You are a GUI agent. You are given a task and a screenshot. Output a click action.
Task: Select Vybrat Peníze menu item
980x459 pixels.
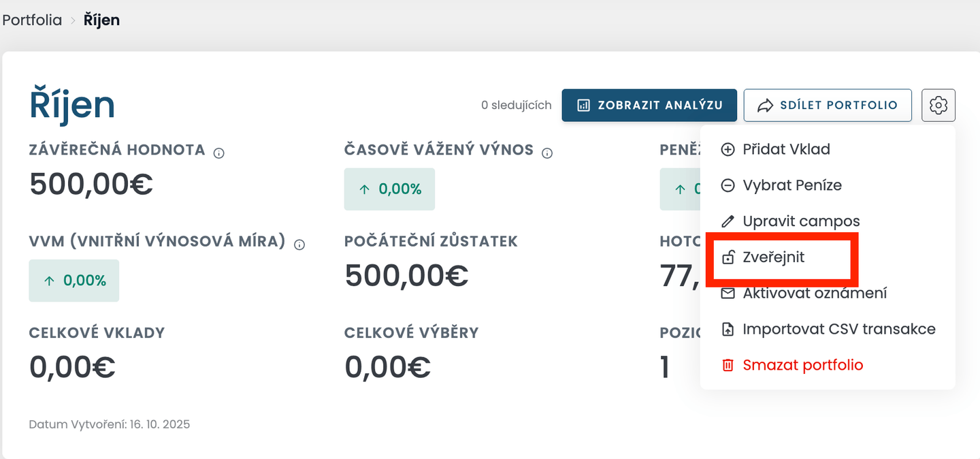(792, 185)
